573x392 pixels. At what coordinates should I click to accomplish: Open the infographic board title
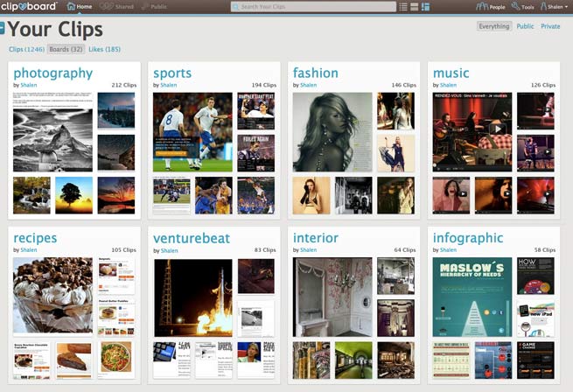[x=468, y=238]
